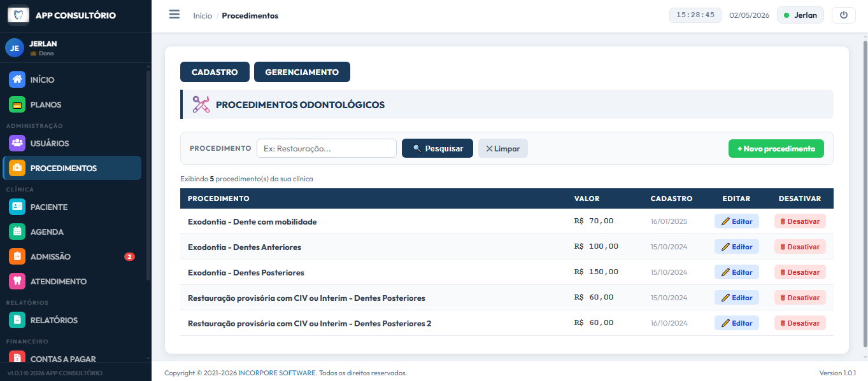This screenshot has height=381, width=868.
Task: Click the Início breadcrumb link
Action: tap(203, 15)
